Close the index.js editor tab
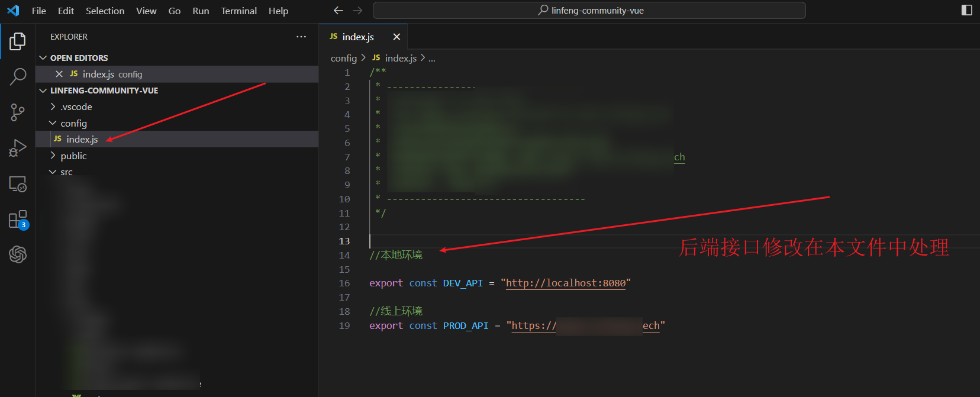 [x=396, y=37]
